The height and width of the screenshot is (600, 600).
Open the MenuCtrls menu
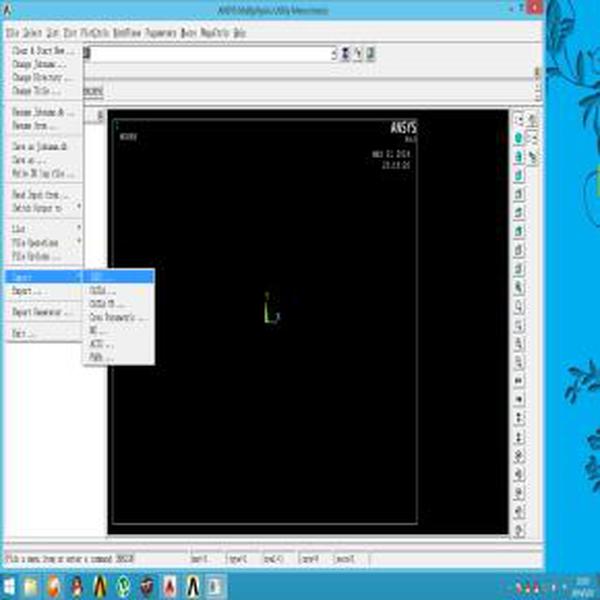tap(215, 34)
